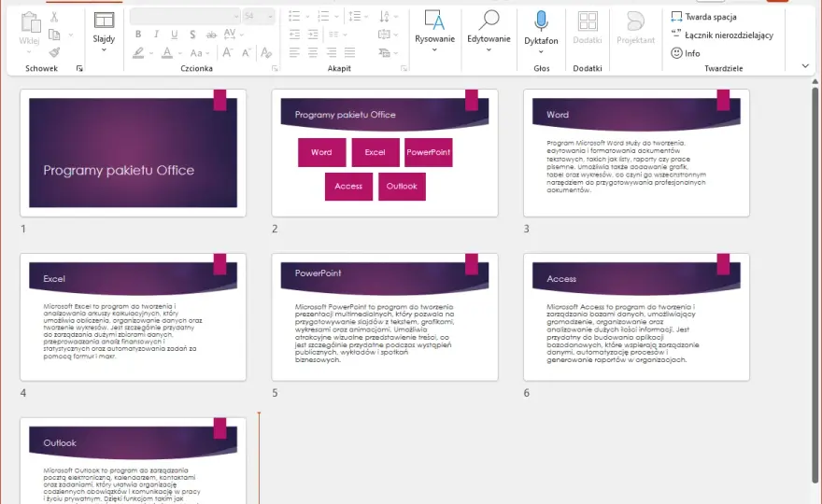Collapse the ribbon with the chevron
The width and height of the screenshot is (822, 504).
pyautogui.click(x=805, y=65)
